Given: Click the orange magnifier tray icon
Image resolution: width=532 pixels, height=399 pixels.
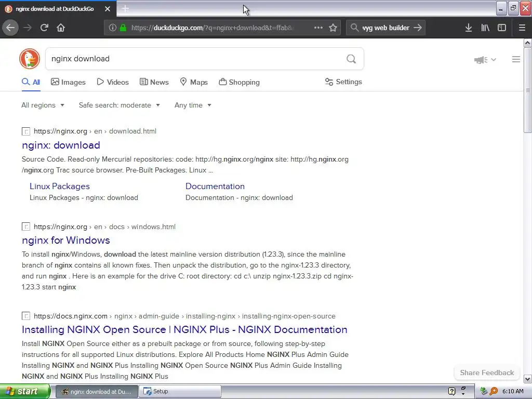Looking at the screenshot, I should pyautogui.click(x=494, y=391).
